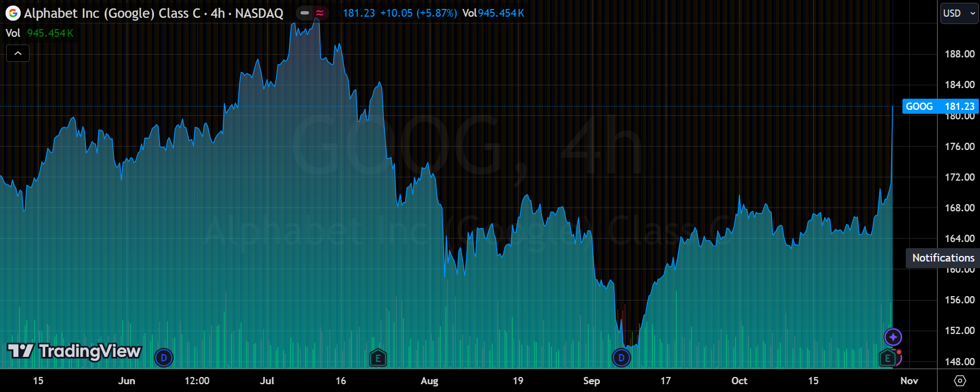Viewport: 980px width, 392px height.
Task: Click the Jun label on the time axis
Action: (x=127, y=381)
